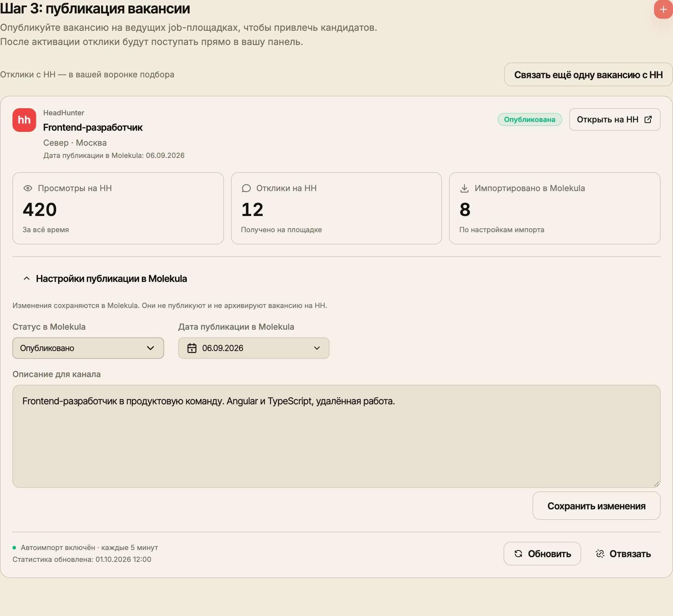Click the Обновить statistics button
The image size is (673, 616).
pyautogui.click(x=542, y=554)
